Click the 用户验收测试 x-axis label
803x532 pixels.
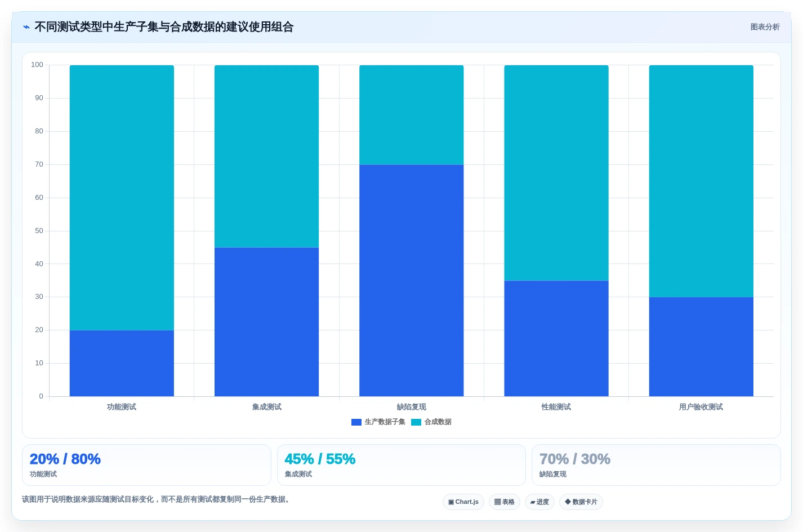click(x=701, y=407)
